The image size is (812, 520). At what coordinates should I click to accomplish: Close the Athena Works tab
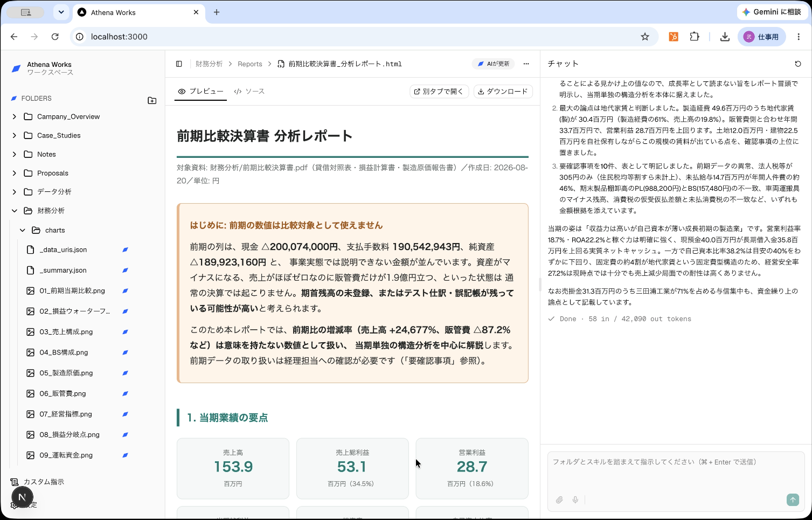[x=196, y=12]
